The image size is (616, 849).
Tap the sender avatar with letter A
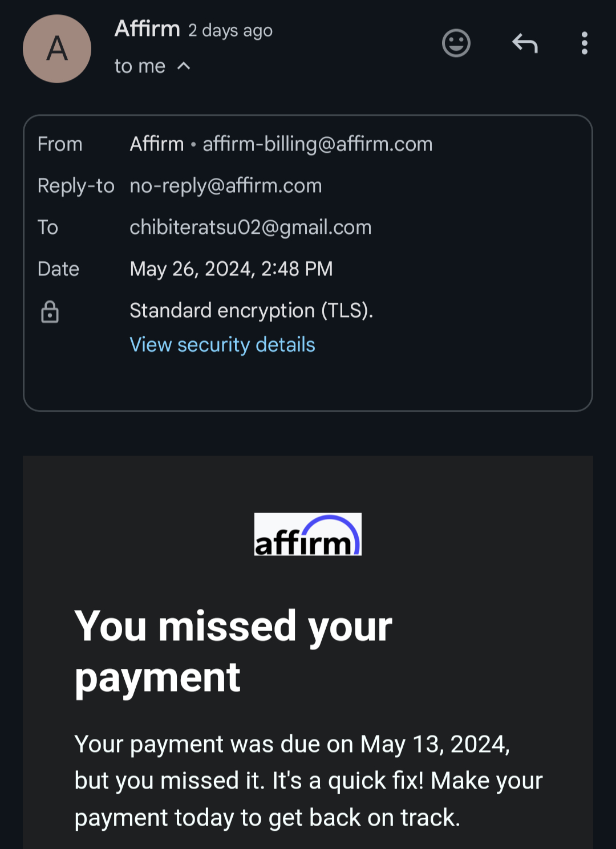coord(57,49)
